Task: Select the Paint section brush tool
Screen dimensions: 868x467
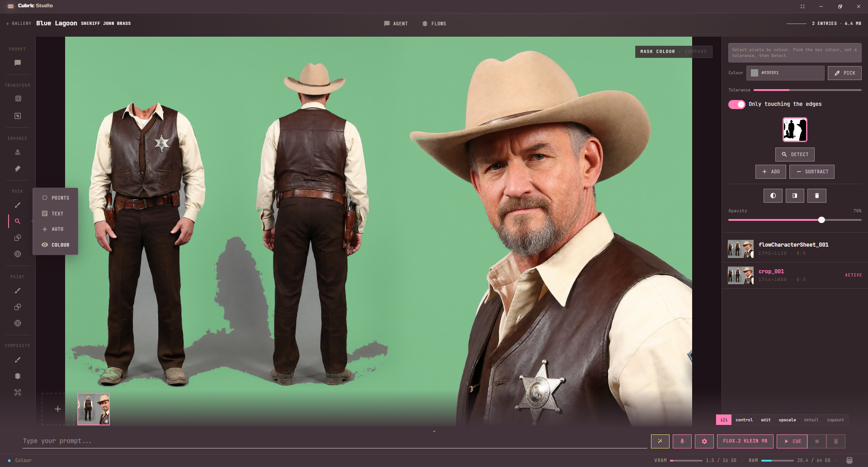Action: [18, 291]
